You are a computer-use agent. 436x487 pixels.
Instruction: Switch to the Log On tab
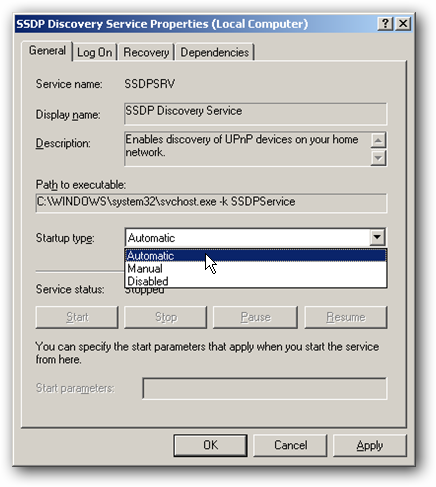tap(94, 52)
